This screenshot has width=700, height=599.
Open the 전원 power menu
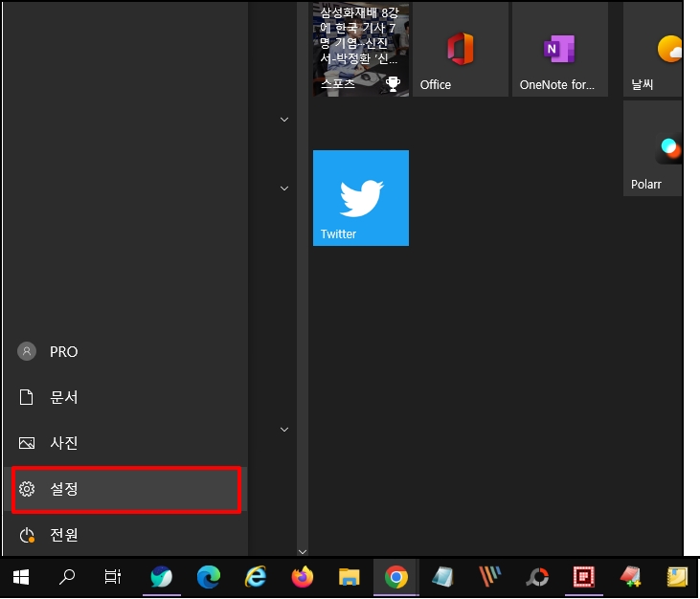point(125,534)
